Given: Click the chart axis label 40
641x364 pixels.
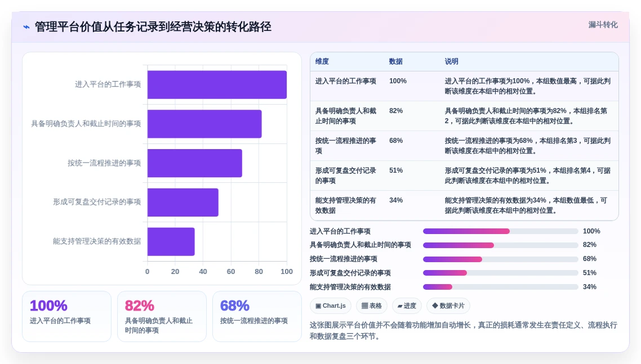Looking at the screenshot, I should point(203,272).
